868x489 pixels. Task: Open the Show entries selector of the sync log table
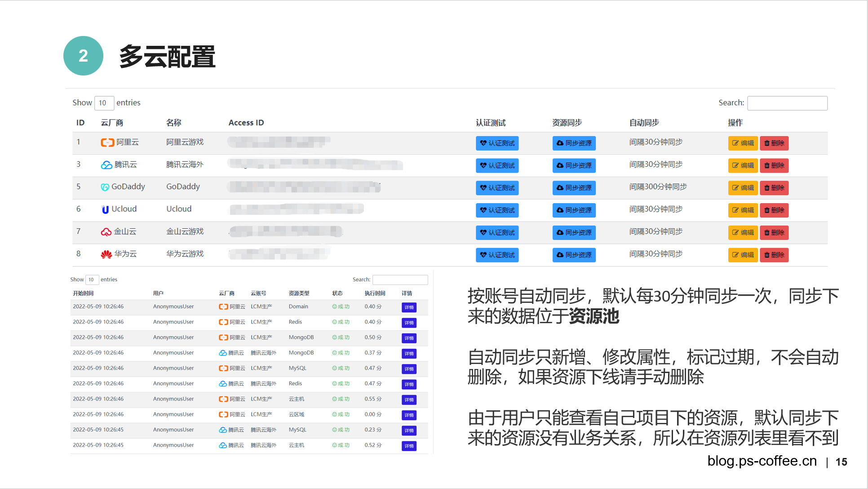tap(92, 280)
